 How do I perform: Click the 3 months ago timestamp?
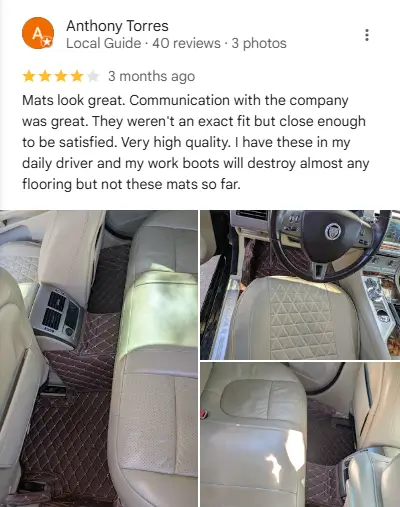(151, 76)
